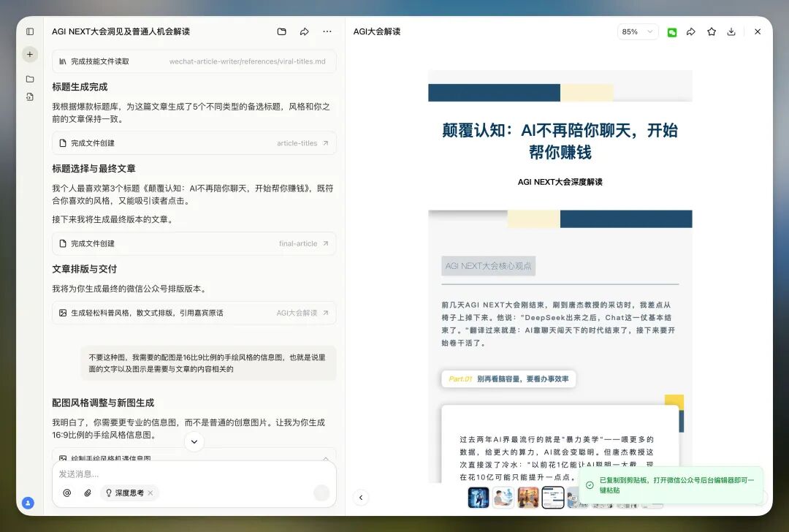The image size is (789, 532).
Task: Open the article-titles file link
Action: pos(302,143)
